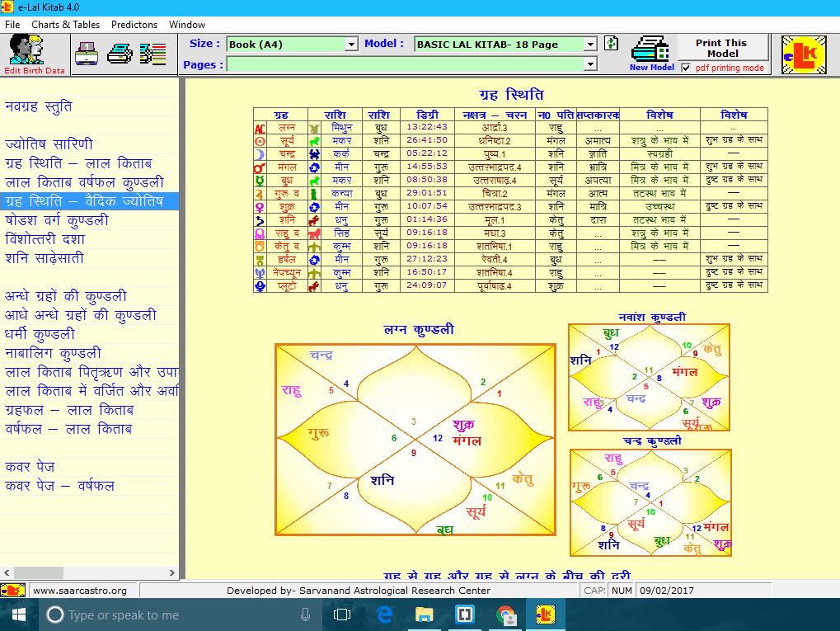Open the File menu

[x=12, y=25]
